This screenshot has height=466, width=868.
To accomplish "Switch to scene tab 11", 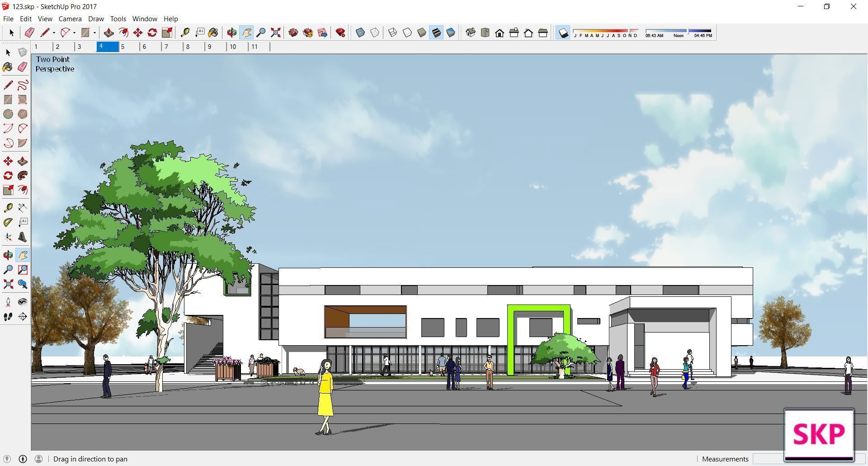I will [259, 47].
